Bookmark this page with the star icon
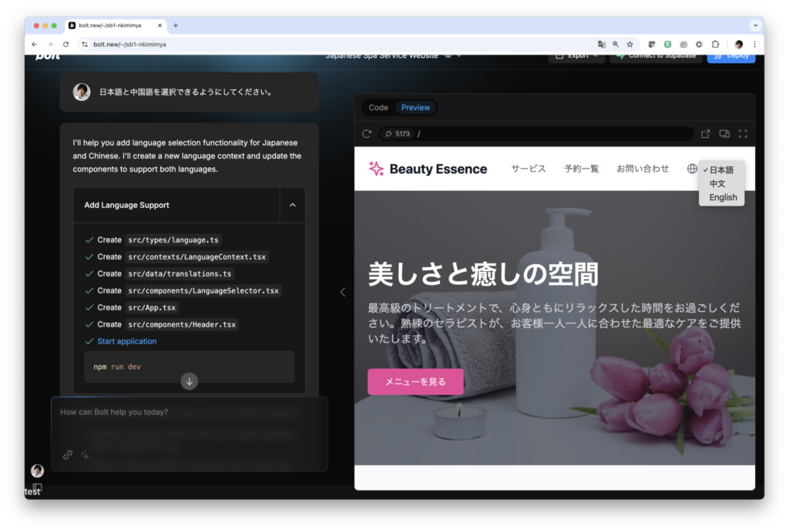Image resolution: width=789 pixels, height=532 pixels. point(630,45)
